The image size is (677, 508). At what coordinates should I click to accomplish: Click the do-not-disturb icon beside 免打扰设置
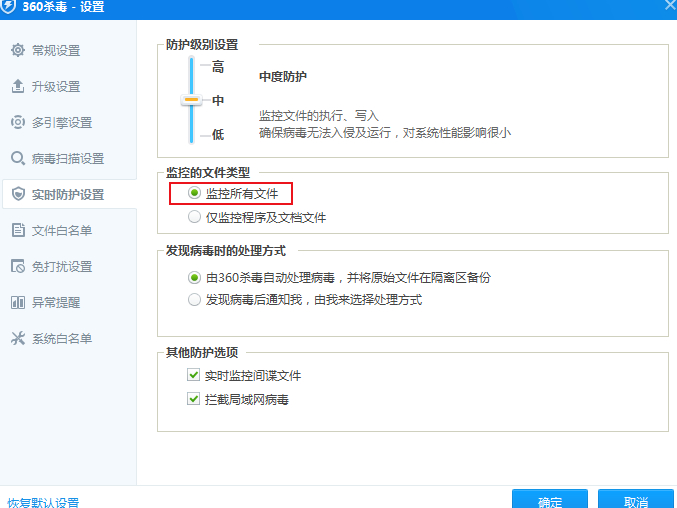click(x=18, y=266)
